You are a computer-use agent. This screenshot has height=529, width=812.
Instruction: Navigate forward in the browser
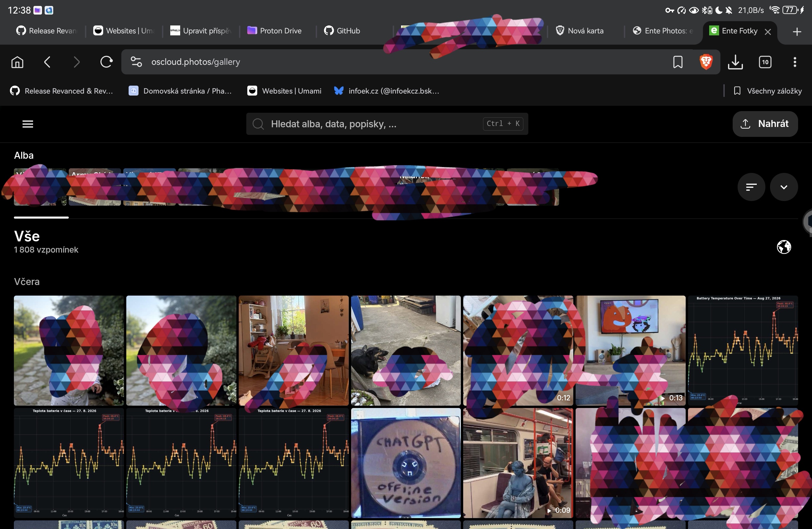point(77,62)
